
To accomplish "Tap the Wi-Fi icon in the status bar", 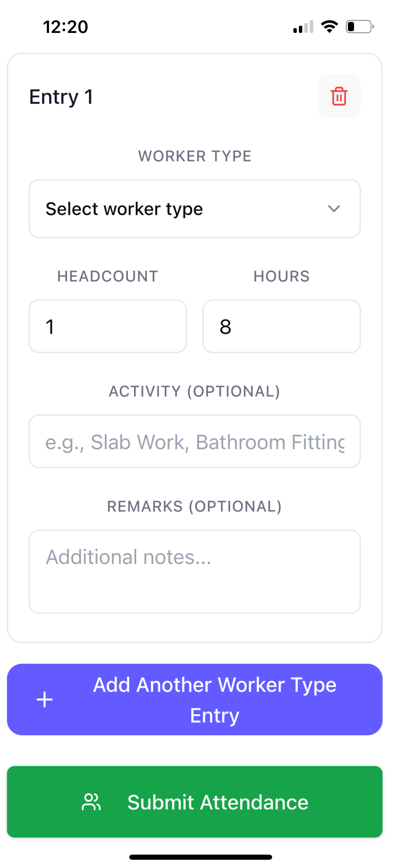I will (x=329, y=27).
